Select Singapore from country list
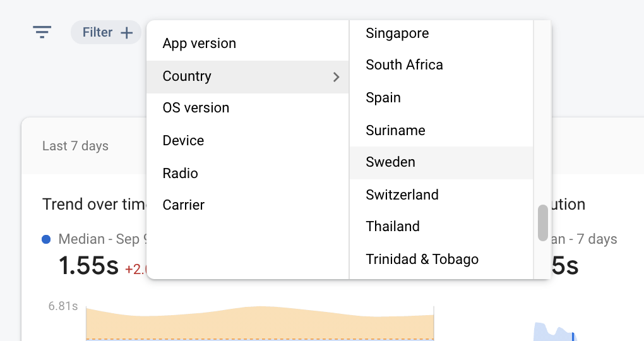Image resolution: width=644 pixels, height=341 pixels. (x=441, y=33)
